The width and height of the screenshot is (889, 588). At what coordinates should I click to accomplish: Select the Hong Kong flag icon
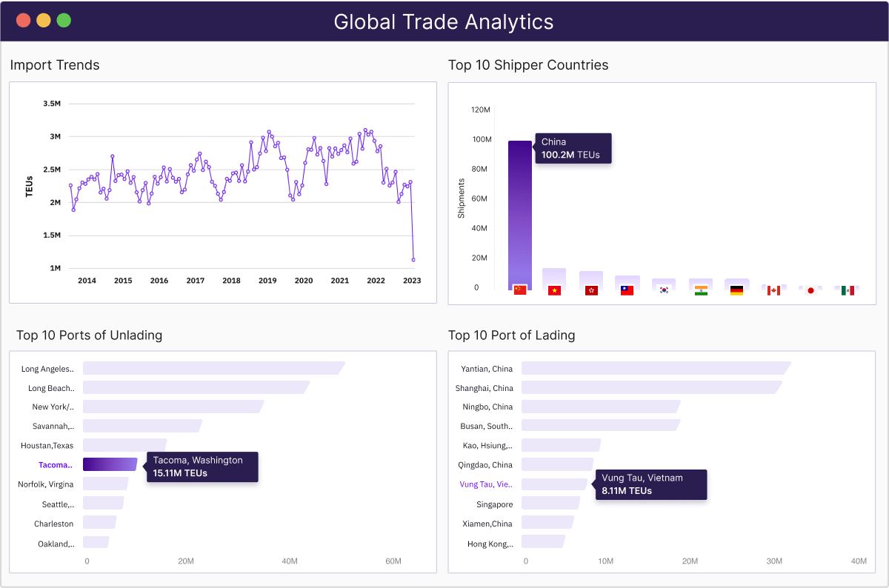click(590, 290)
